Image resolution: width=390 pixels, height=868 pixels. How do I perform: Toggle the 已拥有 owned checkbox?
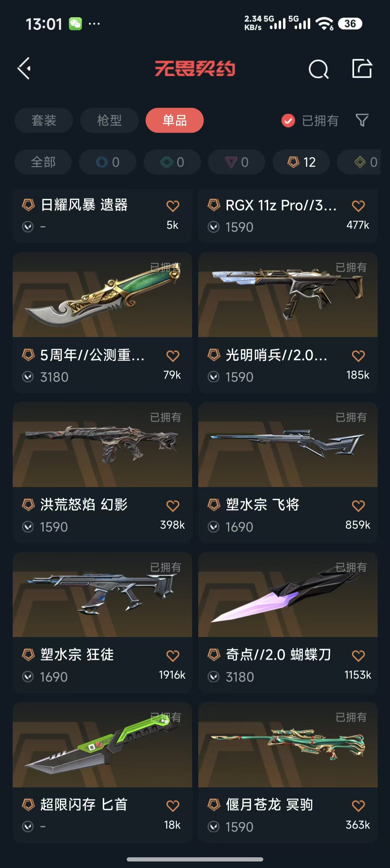288,120
